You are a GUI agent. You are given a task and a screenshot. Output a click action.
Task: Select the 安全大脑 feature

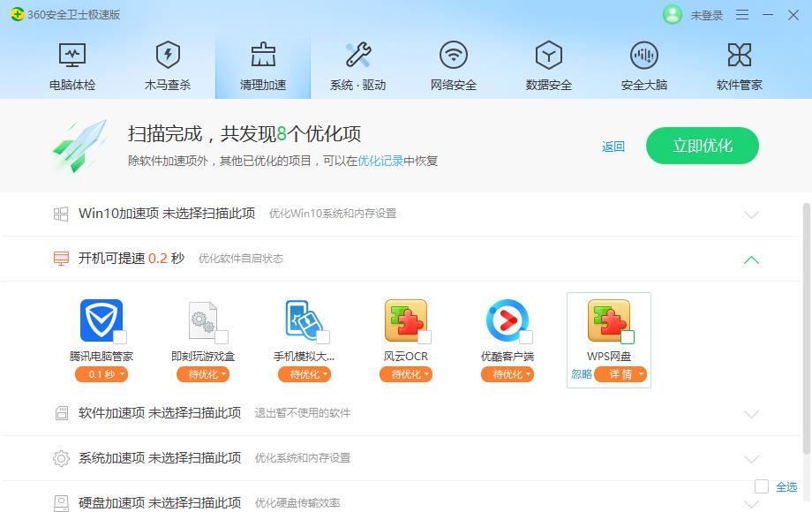(643, 62)
